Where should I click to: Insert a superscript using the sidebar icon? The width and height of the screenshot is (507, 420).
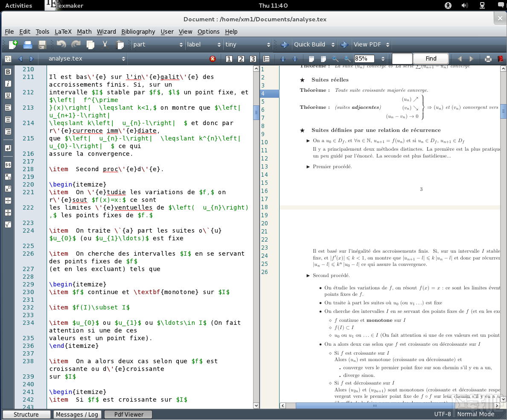click(8, 188)
